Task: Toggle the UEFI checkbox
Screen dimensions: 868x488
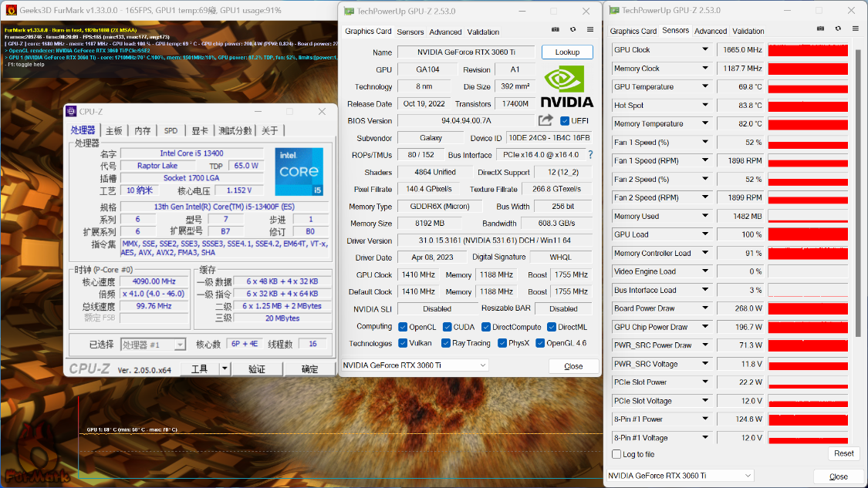Action: pos(564,120)
